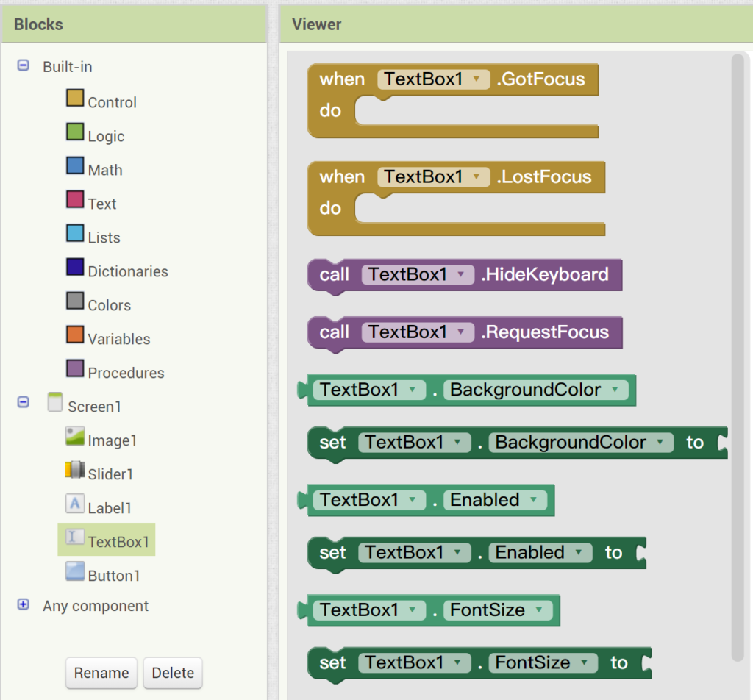Expand the Any component section
Viewport: 753px width, 700px height.
tap(23, 604)
